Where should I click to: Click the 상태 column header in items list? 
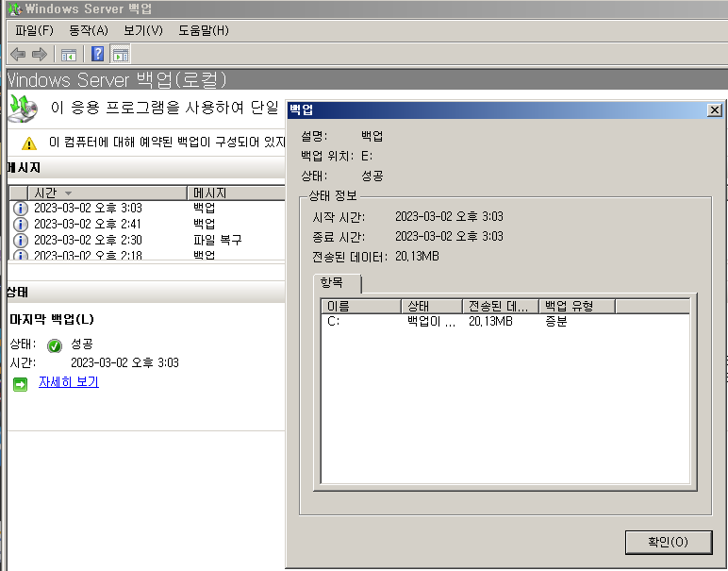click(432, 306)
